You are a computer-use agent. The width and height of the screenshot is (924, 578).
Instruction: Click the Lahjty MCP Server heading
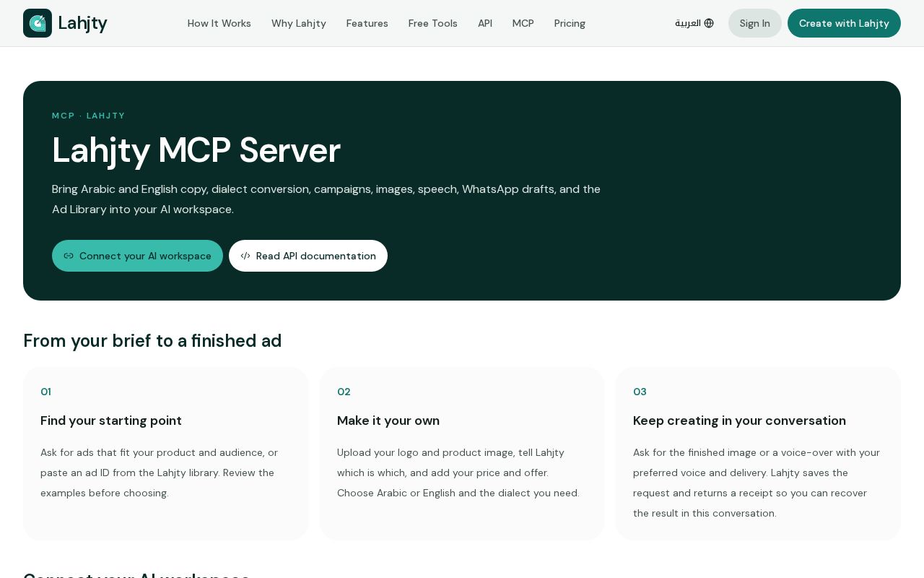196,150
